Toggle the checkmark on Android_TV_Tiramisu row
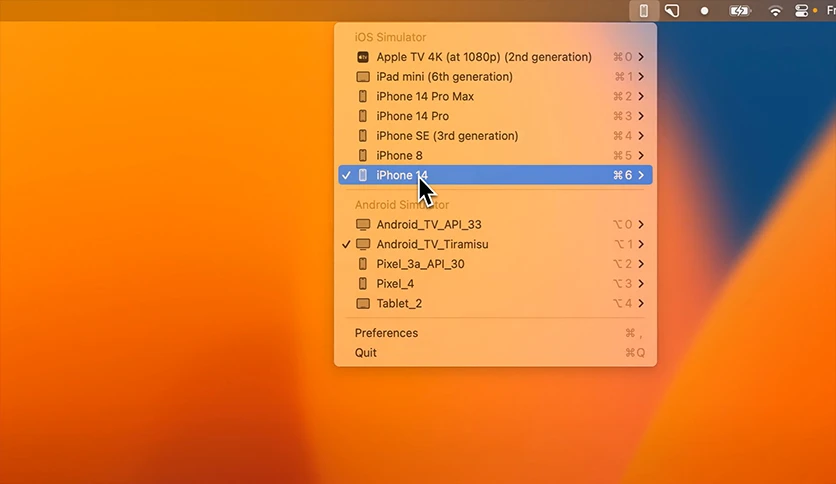The width and height of the screenshot is (836, 484). point(346,244)
